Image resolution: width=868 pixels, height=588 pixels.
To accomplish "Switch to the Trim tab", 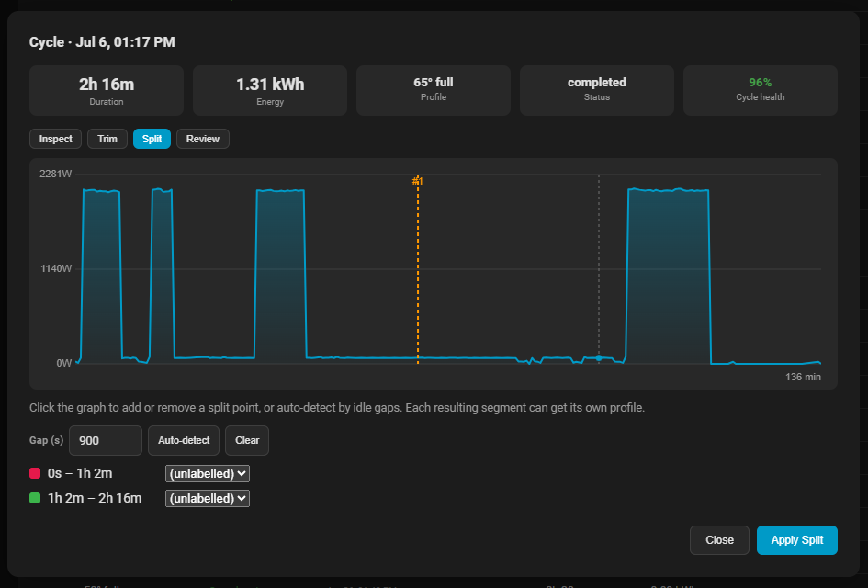I will pyautogui.click(x=107, y=139).
